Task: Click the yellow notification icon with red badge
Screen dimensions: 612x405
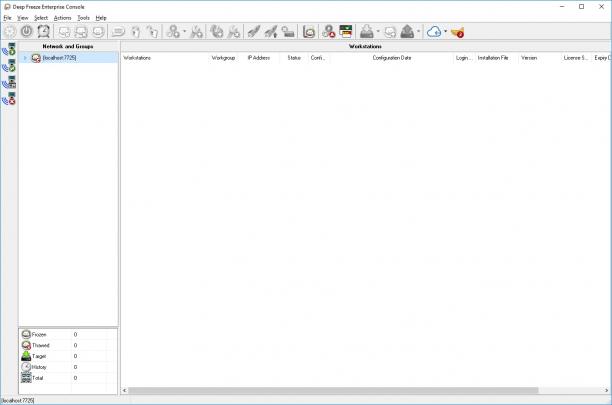Action: pyautogui.click(x=457, y=33)
